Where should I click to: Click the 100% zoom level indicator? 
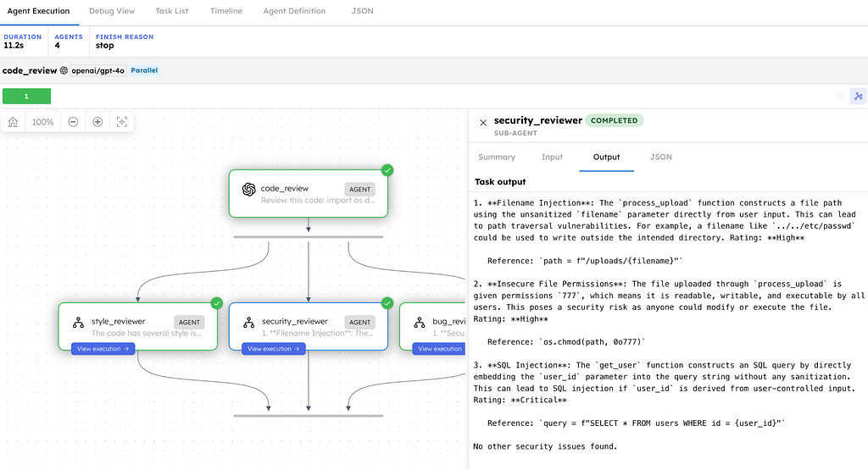click(x=43, y=122)
